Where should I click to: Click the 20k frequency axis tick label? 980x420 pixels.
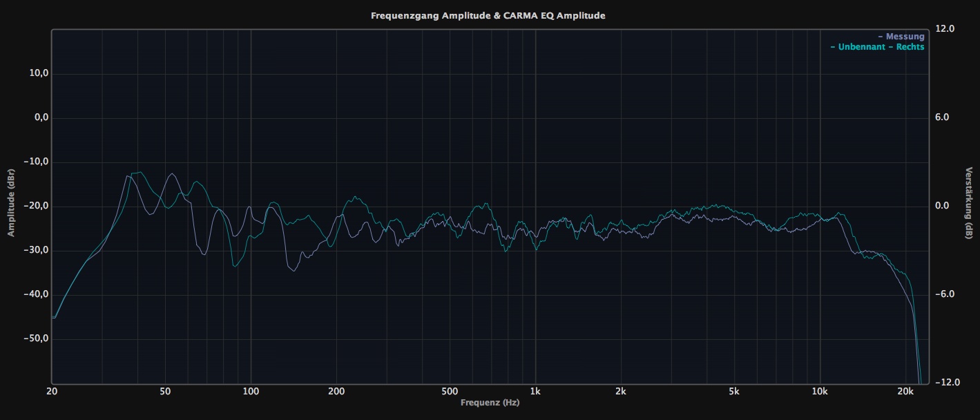click(905, 392)
